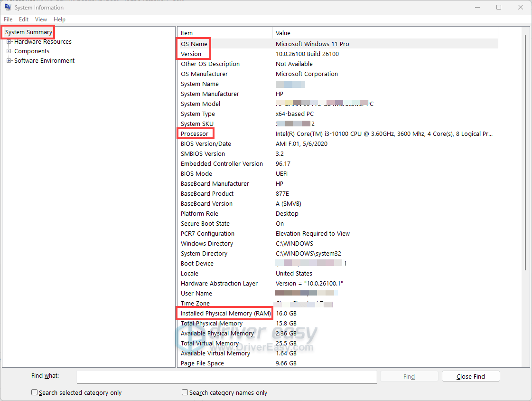532x401 pixels.
Task: Open the File menu
Action: pos(8,19)
